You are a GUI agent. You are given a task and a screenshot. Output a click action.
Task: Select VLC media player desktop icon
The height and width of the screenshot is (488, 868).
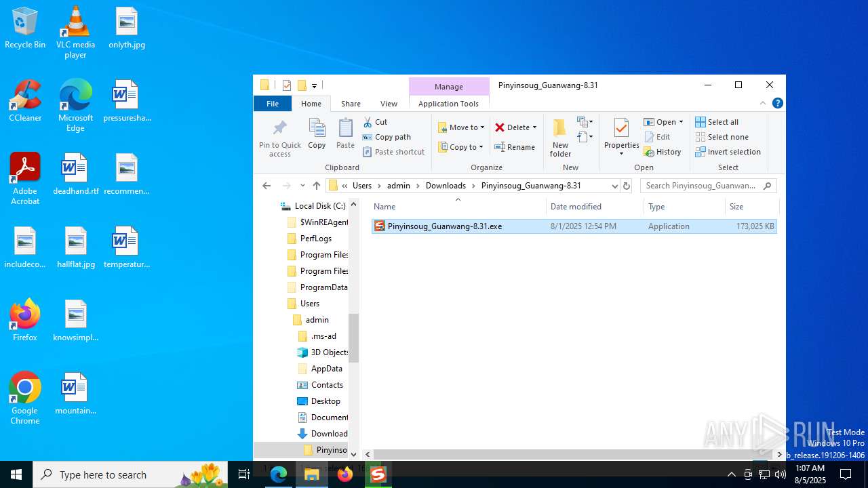click(x=75, y=32)
